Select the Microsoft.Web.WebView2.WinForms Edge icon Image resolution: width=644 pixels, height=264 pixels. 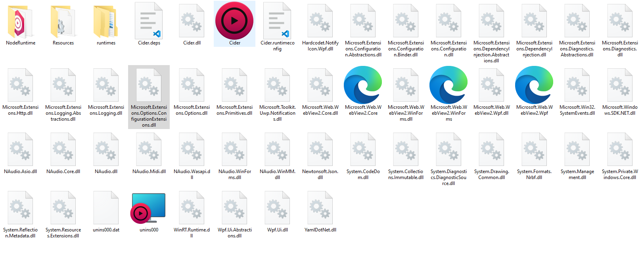coord(448,85)
